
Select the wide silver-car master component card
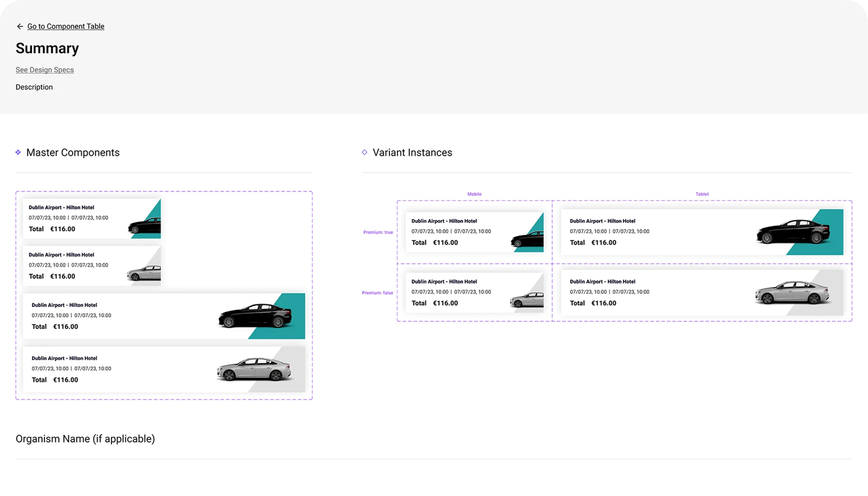click(164, 370)
